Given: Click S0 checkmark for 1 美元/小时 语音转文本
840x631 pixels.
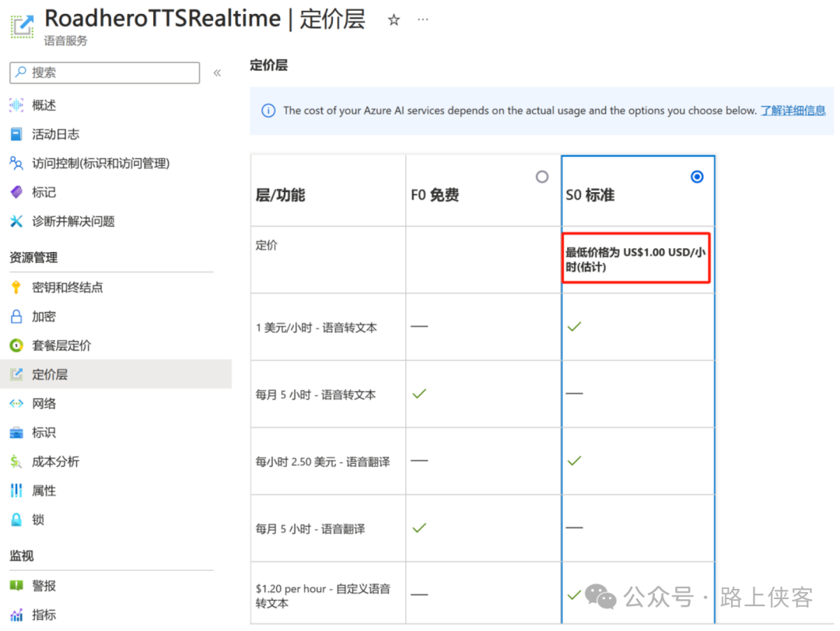Looking at the screenshot, I should (574, 327).
